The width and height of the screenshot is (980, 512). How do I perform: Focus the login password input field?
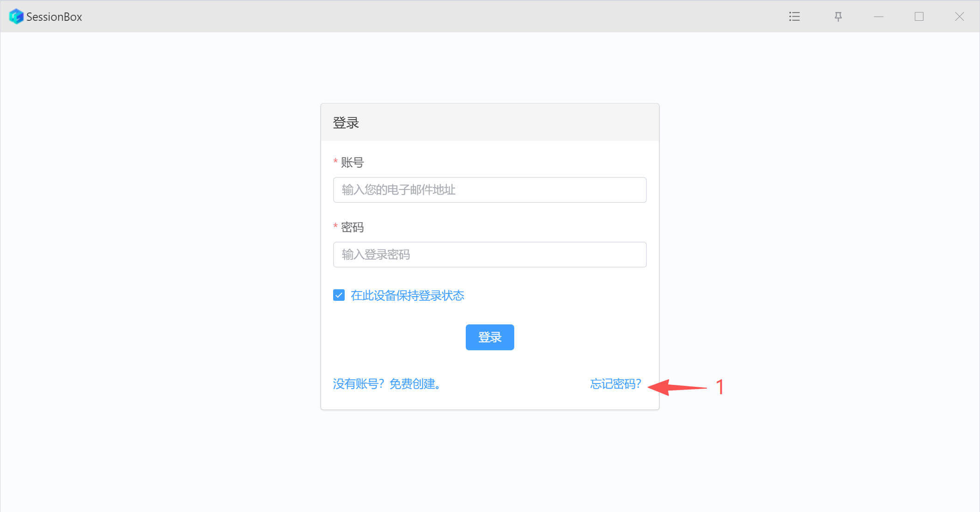click(489, 255)
